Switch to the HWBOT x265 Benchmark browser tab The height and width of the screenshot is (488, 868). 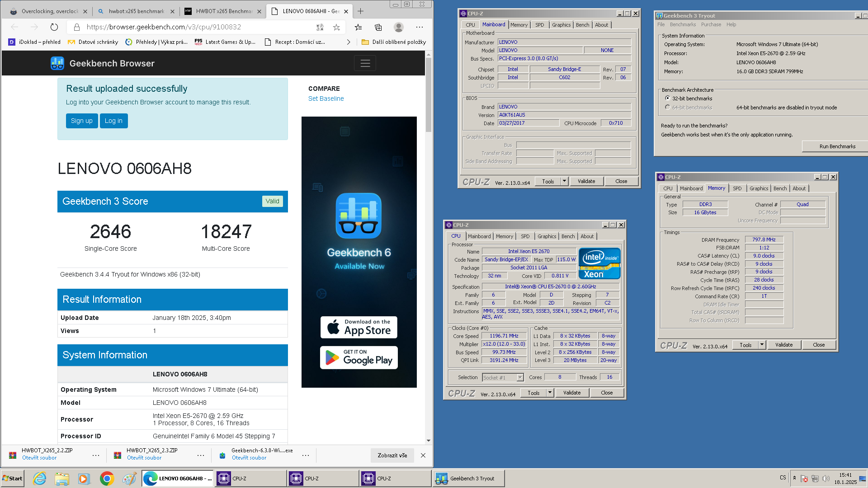[x=222, y=11]
